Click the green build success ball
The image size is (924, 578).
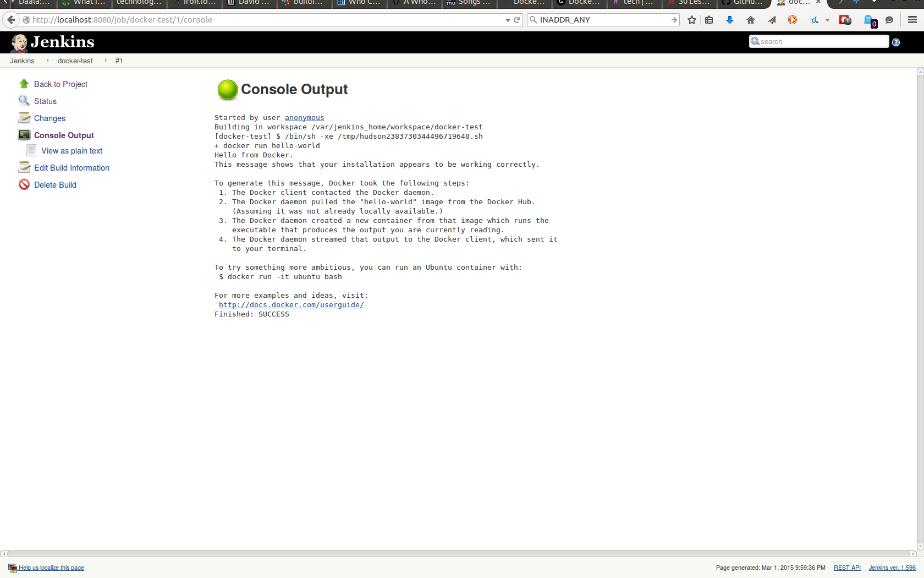227,90
